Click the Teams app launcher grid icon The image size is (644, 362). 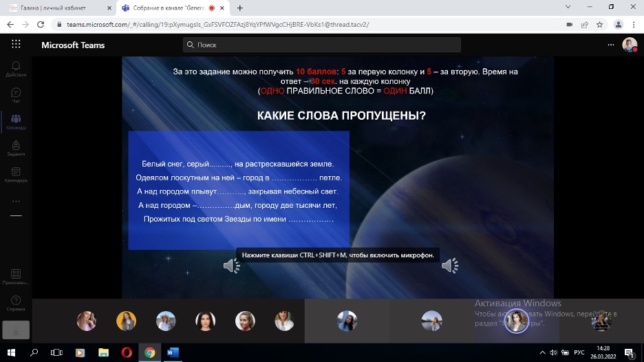(16, 45)
